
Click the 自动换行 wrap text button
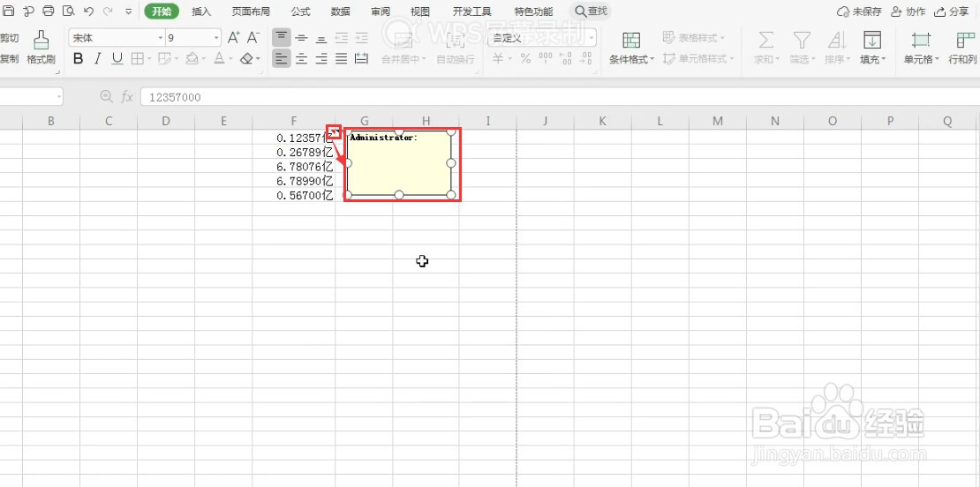click(x=456, y=48)
